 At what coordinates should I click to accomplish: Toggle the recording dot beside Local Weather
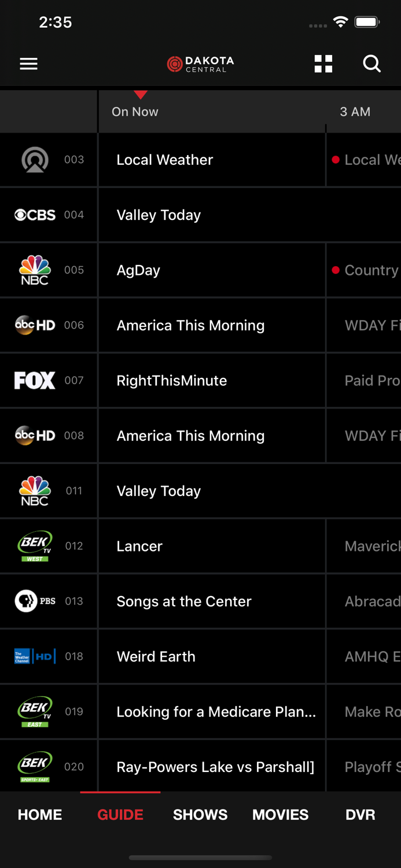point(336,160)
